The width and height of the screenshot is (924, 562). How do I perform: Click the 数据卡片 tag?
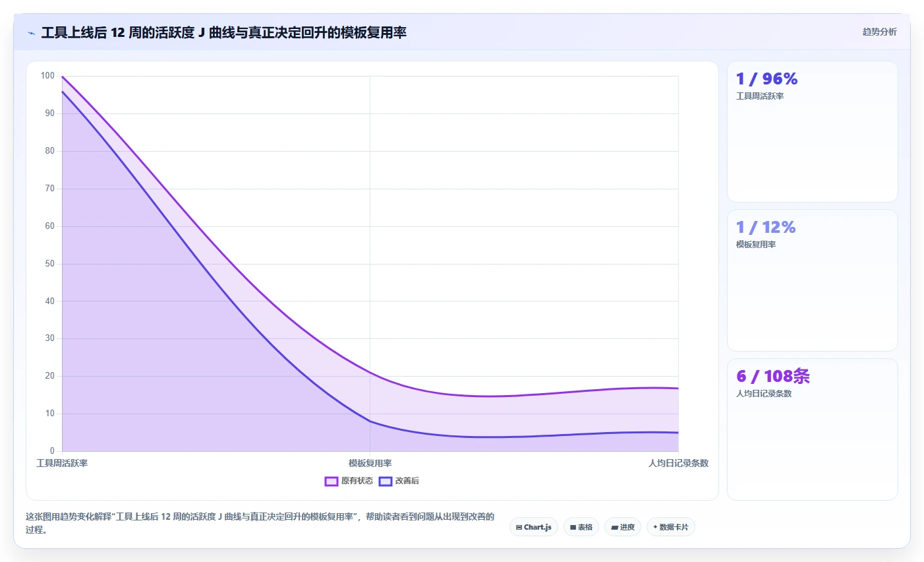tap(671, 527)
